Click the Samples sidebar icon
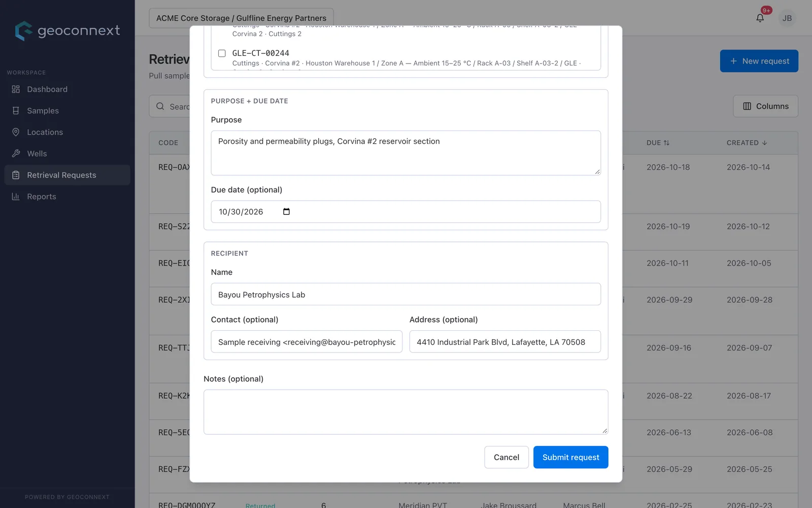The image size is (812, 508). [x=16, y=111]
